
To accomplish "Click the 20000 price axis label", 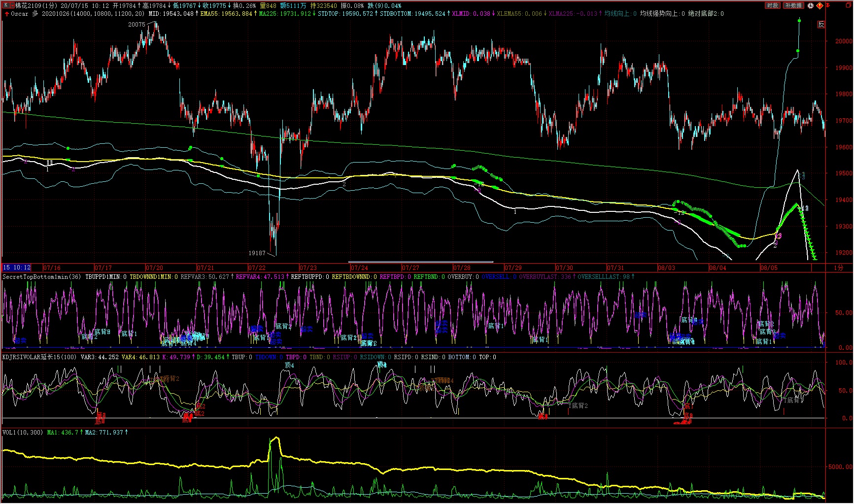I will pyautogui.click(x=844, y=41).
